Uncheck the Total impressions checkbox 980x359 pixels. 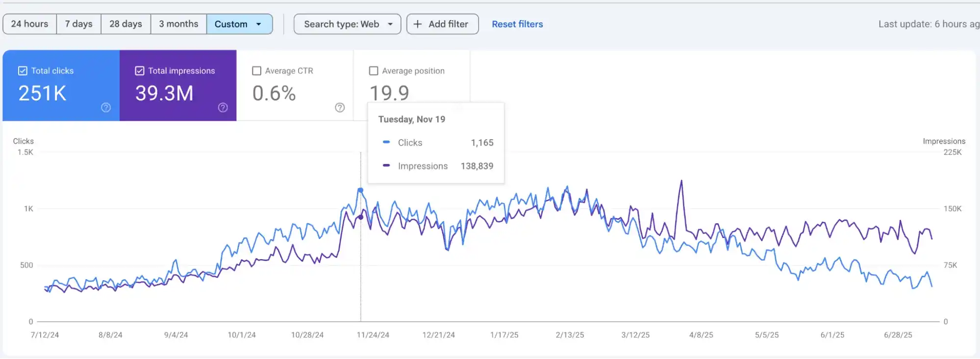click(x=140, y=71)
